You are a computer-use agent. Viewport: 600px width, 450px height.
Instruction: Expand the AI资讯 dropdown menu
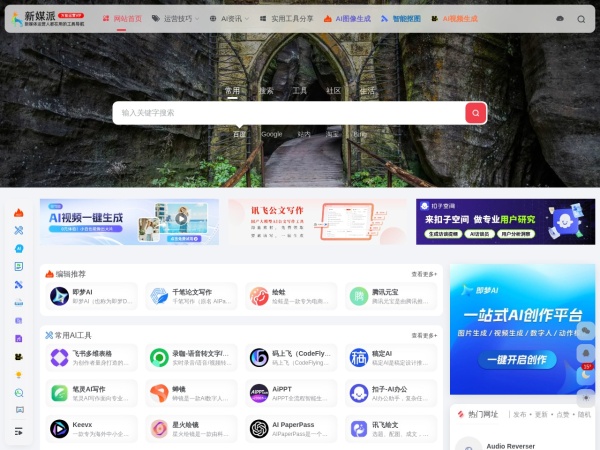click(x=229, y=18)
